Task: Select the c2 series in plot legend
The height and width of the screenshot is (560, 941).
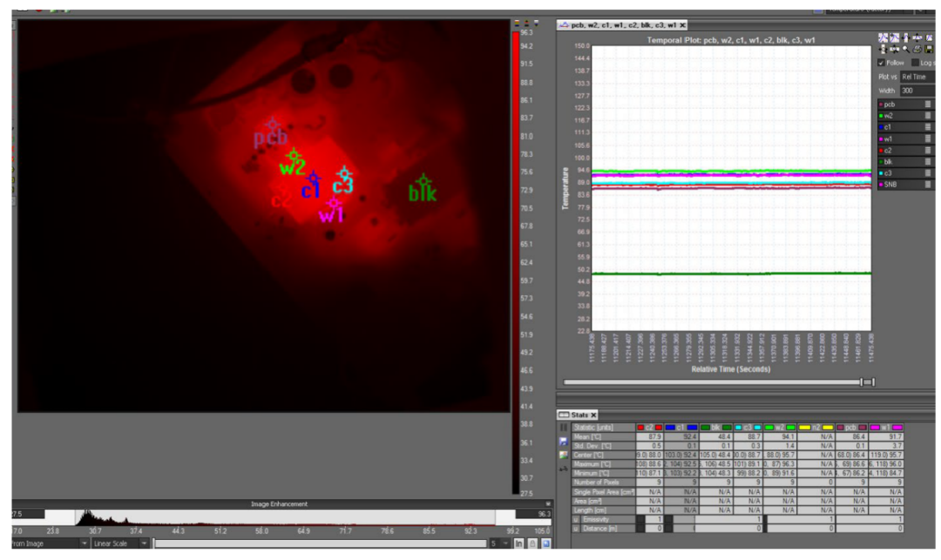Action: pyautogui.click(x=904, y=150)
